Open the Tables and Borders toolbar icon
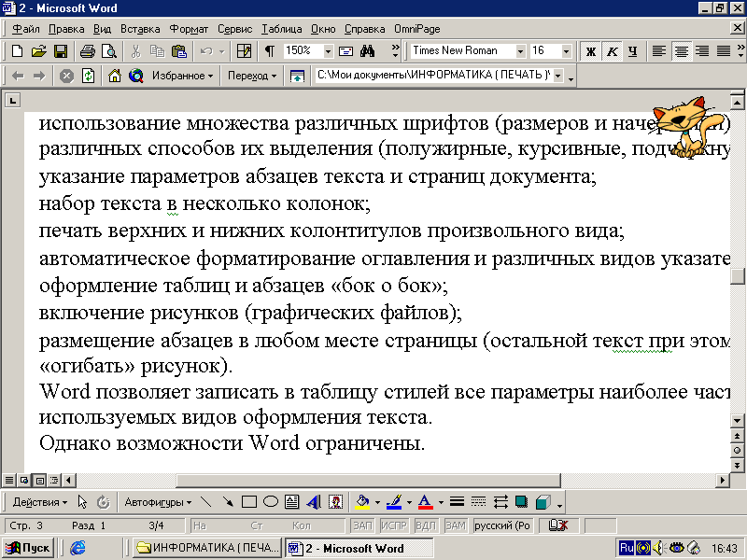This screenshot has height=560, width=747. (244, 51)
